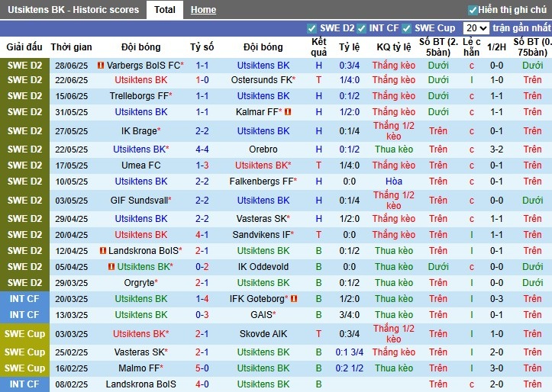Screen dimensions: 552x392
Task: Open GIF Sundsvall team link
Action: (139, 201)
